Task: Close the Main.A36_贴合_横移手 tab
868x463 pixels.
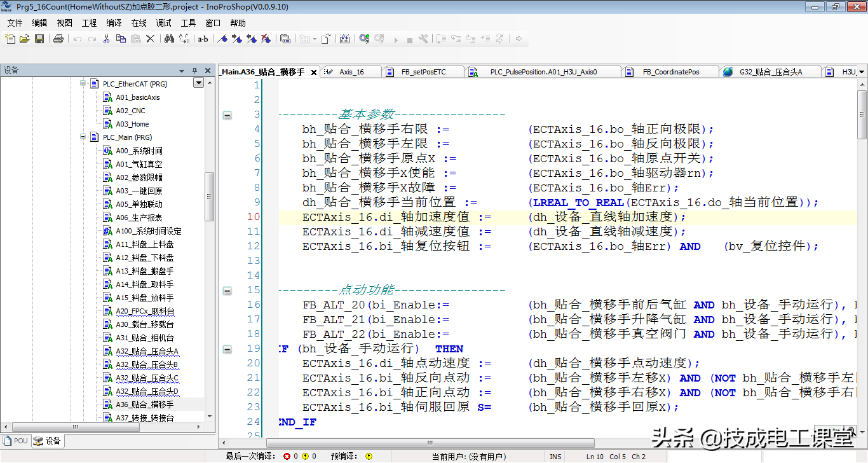Action: (314, 73)
